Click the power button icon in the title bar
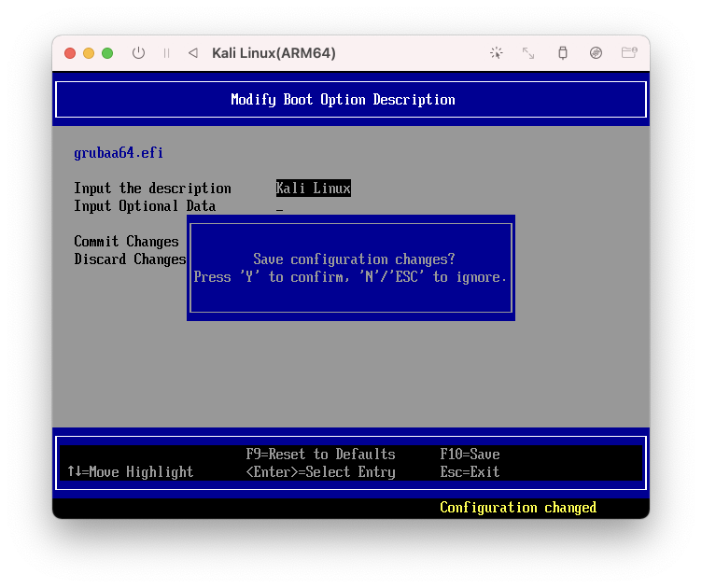The width and height of the screenshot is (702, 588). click(138, 53)
